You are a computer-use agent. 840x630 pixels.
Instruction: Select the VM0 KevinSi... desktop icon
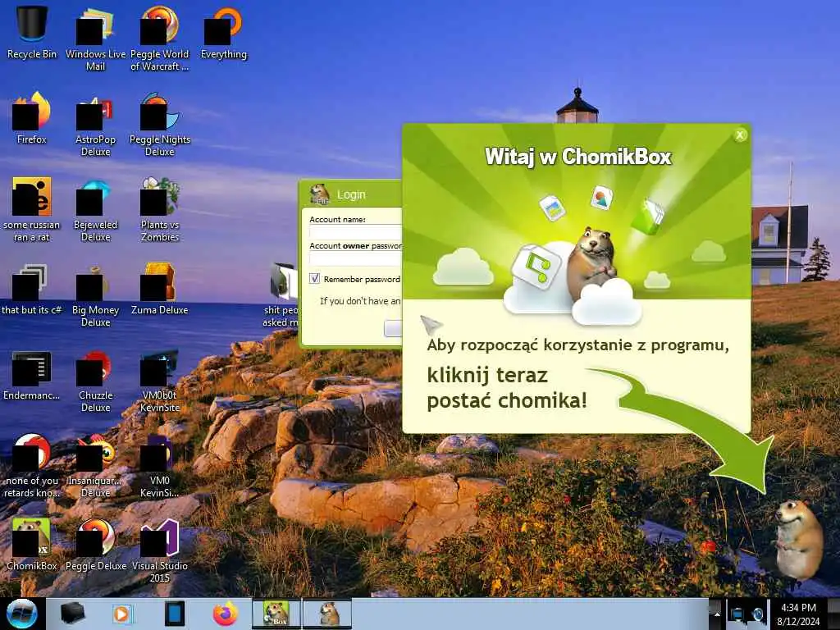click(x=160, y=465)
